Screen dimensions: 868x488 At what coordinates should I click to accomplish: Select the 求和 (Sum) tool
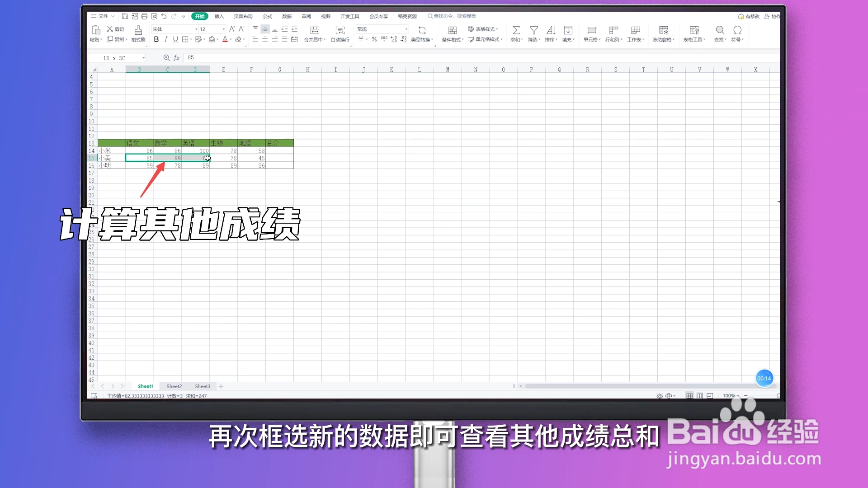click(516, 34)
